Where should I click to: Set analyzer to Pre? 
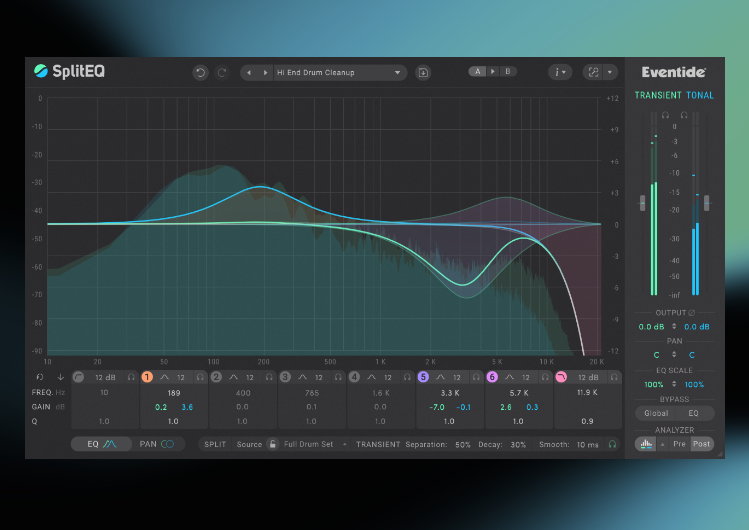[x=679, y=444]
